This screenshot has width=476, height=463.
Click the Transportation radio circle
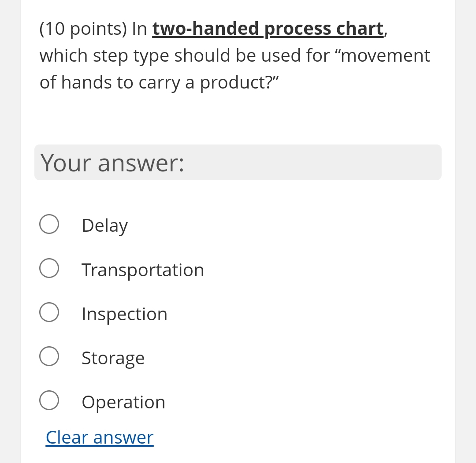49,268
